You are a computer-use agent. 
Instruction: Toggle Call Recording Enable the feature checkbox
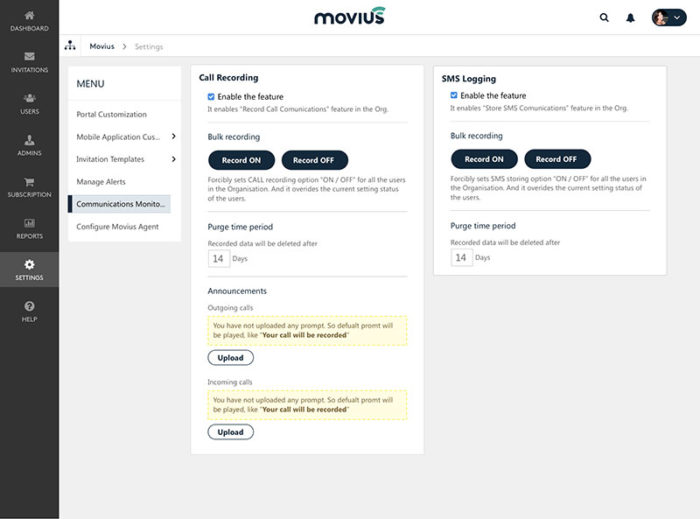pyautogui.click(x=211, y=97)
